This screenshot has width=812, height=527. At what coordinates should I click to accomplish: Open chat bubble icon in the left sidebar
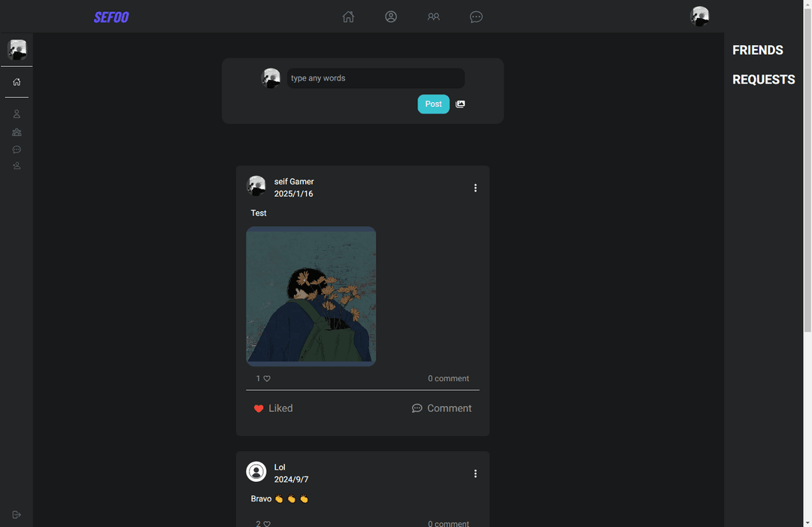[17, 150]
